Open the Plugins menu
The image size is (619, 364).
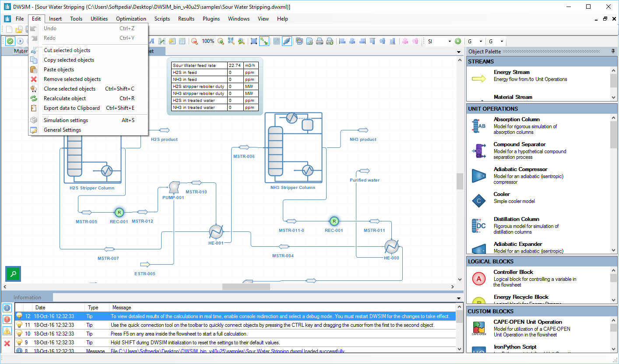(211, 19)
